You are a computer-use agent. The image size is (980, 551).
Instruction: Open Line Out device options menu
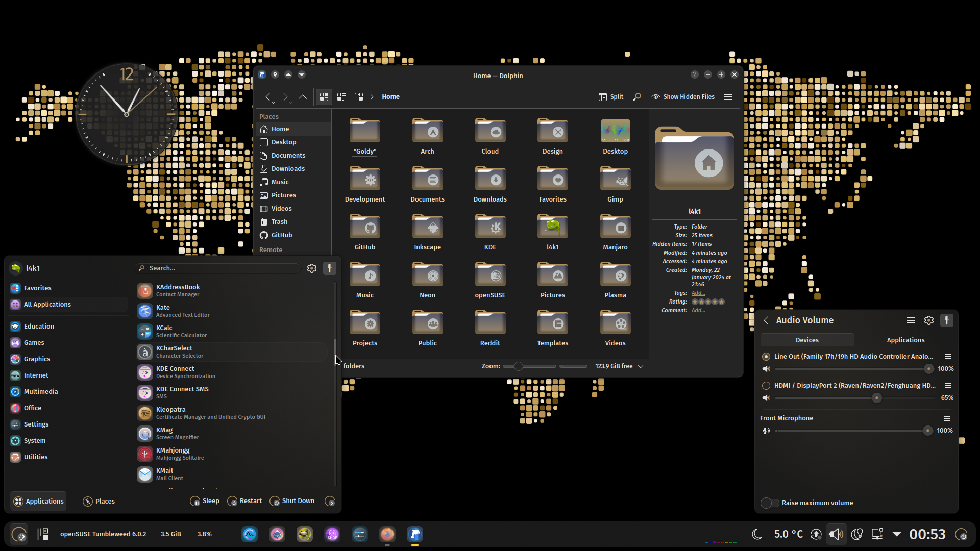948,357
